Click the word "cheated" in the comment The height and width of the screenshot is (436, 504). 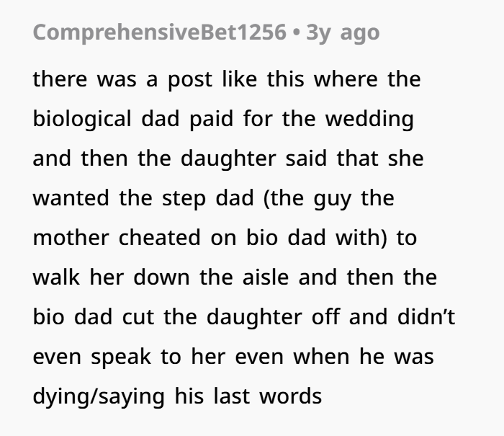tap(159, 237)
